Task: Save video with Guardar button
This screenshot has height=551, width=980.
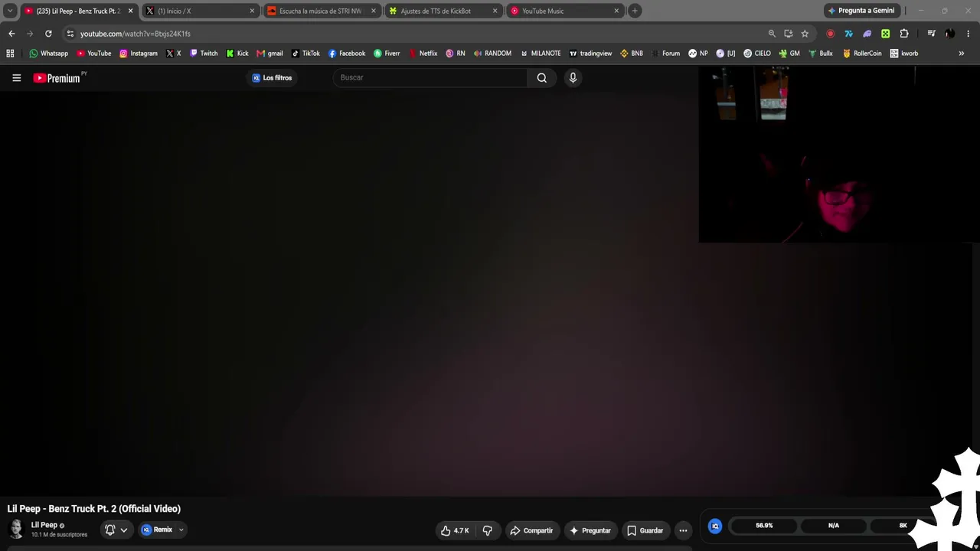Action: pyautogui.click(x=645, y=530)
